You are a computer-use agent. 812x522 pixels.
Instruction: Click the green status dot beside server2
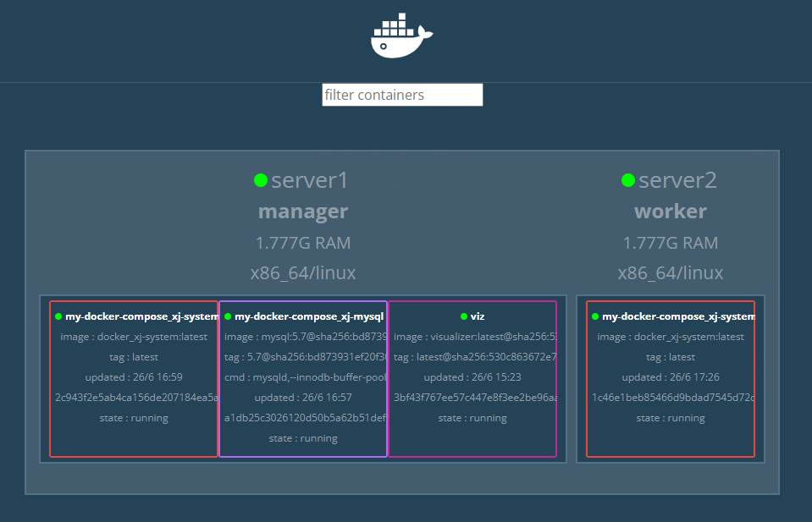628,180
